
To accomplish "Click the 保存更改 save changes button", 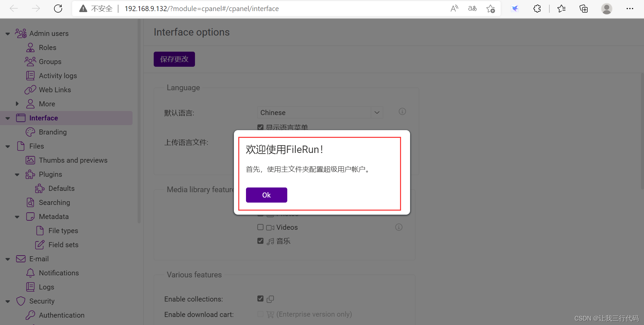I will tap(174, 59).
